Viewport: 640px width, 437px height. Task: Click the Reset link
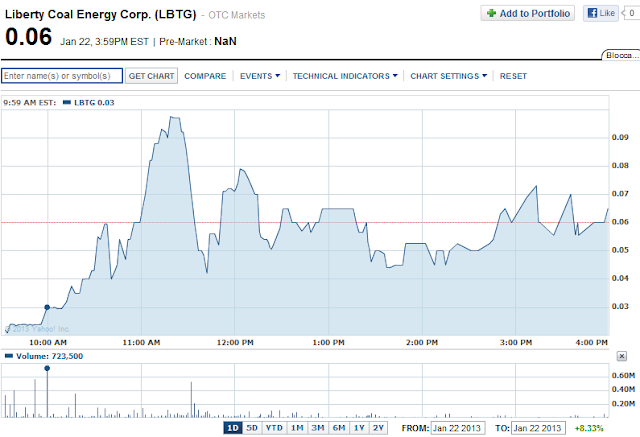coord(513,76)
